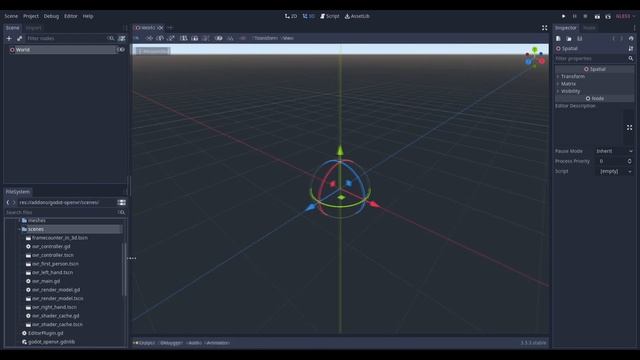
Task: Open the Perspective view menu
Action: pyautogui.click(x=153, y=51)
